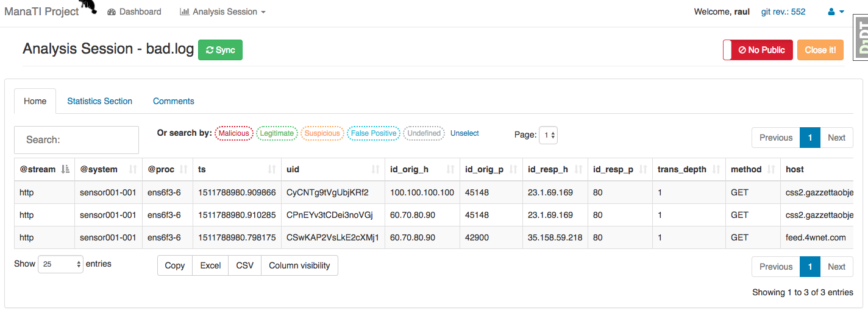Click the Unselect link

click(x=464, y=133)
